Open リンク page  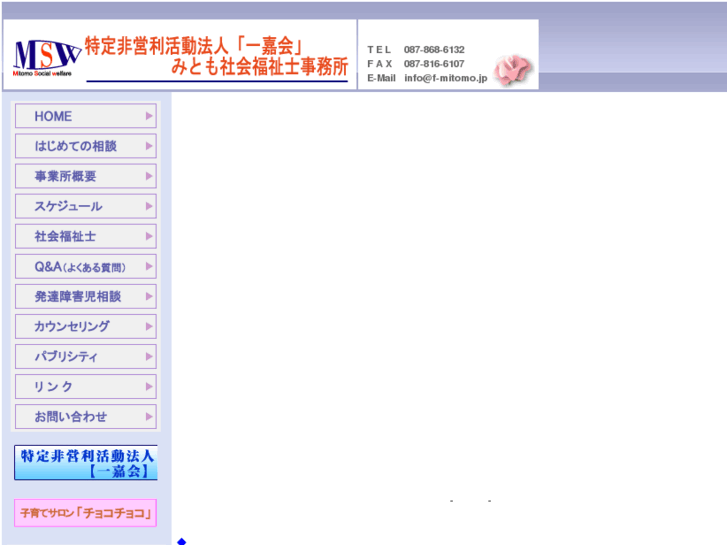[86, 387]
